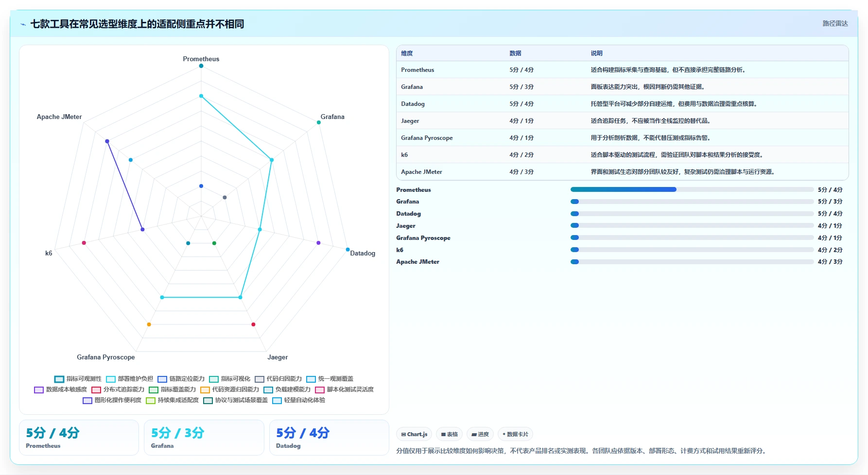868x475 pixels.
Task: Select the Grafana Pyroscope cell in the table
Action: (427, 138)
